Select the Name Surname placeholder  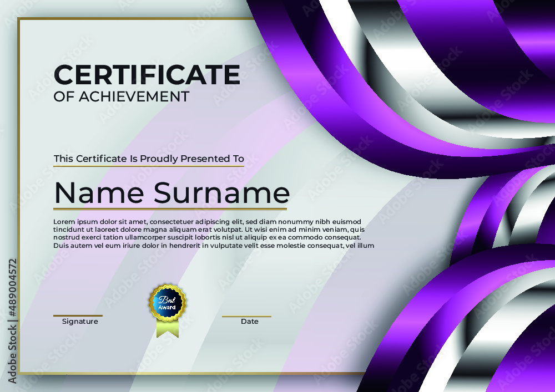[172, 192]
